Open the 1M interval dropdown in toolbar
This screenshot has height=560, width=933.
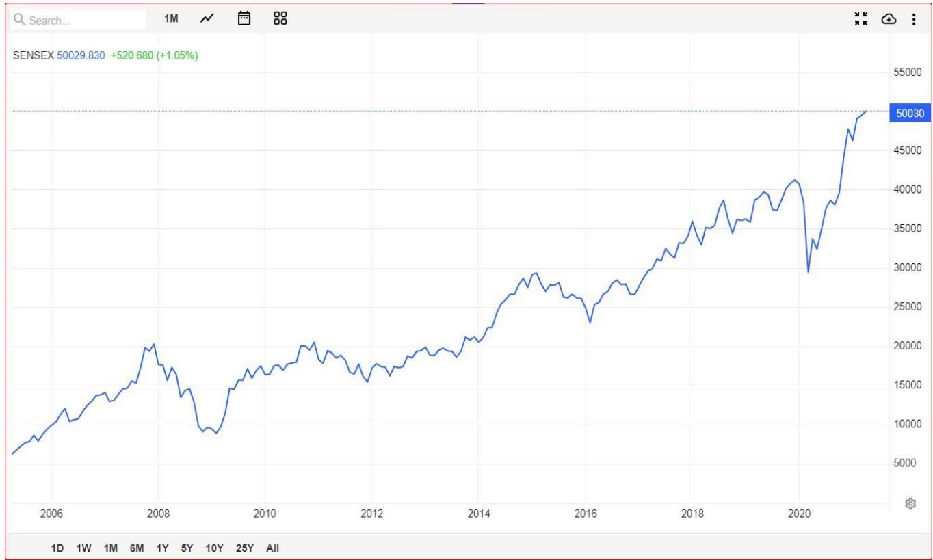pyautogui.click(x=171, y=19)
